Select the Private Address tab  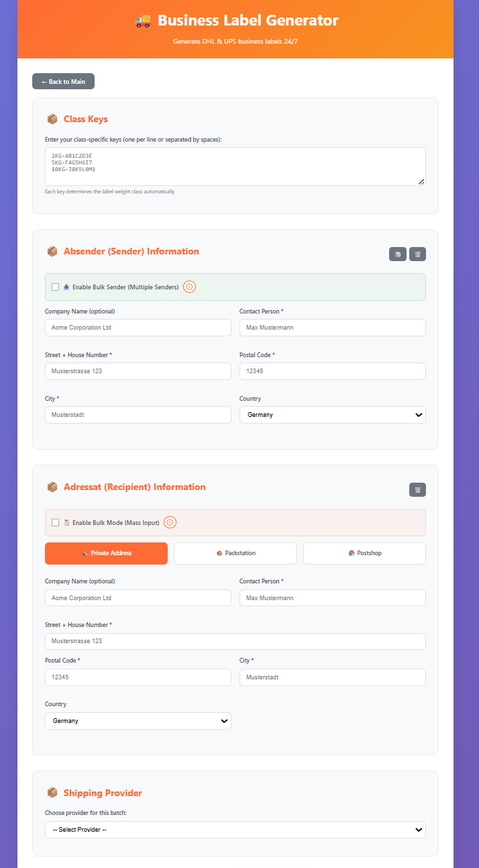click(106, 553)
